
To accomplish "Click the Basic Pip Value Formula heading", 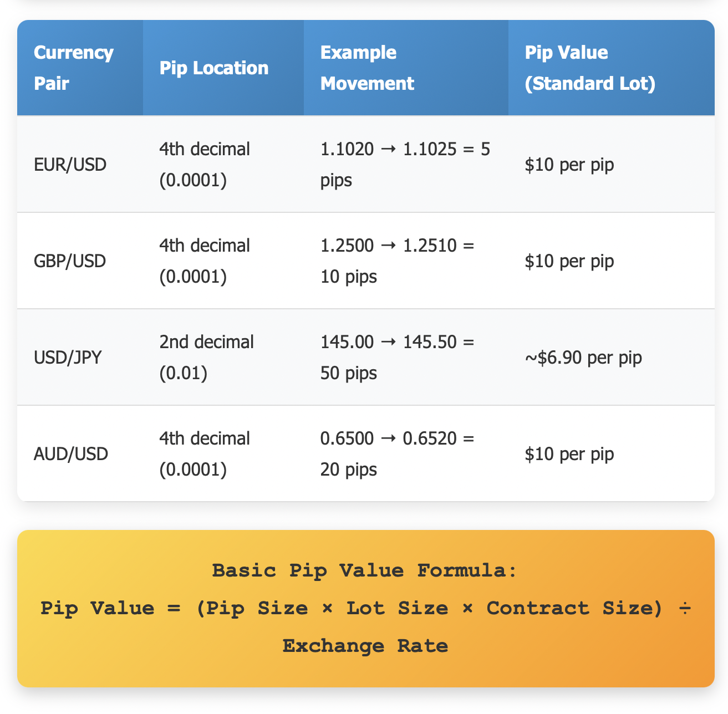I will click(x=365, y=570).
